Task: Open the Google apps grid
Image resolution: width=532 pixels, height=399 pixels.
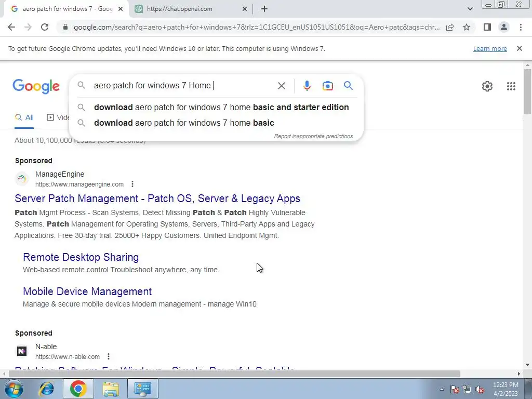Action: 511,86
